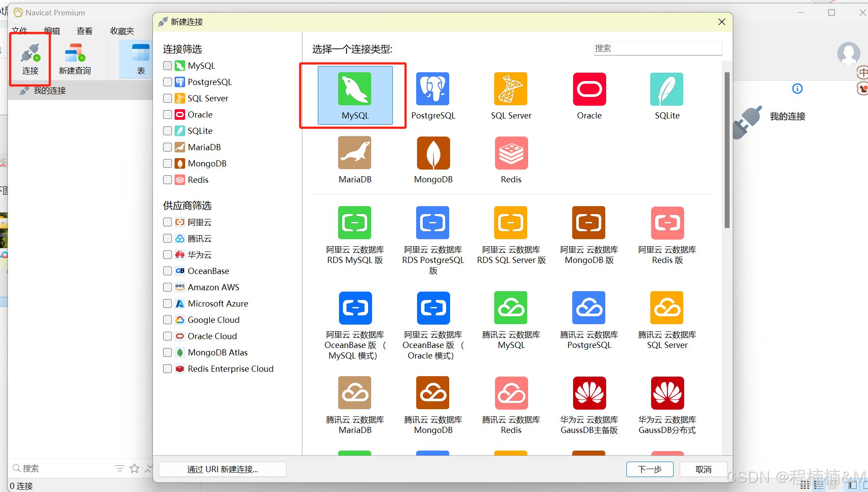
Task: Click 通过 URI 新建连接 button
Action: click(223, 469)
